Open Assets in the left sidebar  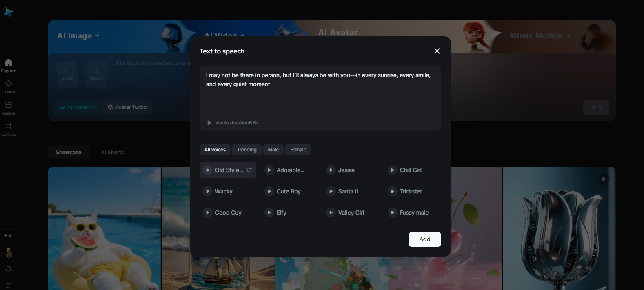9,108
